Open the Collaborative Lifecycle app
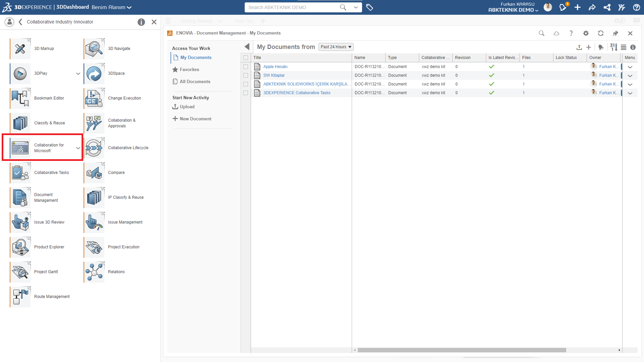This screenshot has width=644, height=362. (x=94, y=148)
